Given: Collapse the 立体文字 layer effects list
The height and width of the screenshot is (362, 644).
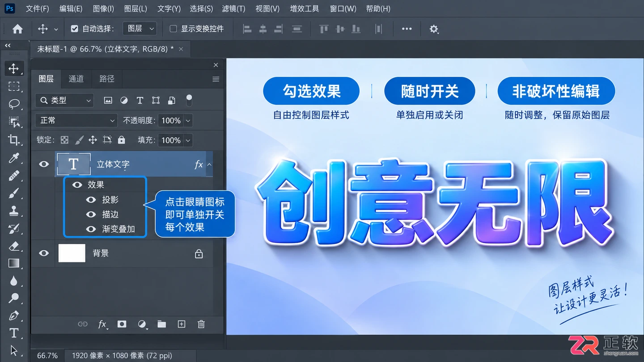Looking at the screenshot, I should (209, 164).
